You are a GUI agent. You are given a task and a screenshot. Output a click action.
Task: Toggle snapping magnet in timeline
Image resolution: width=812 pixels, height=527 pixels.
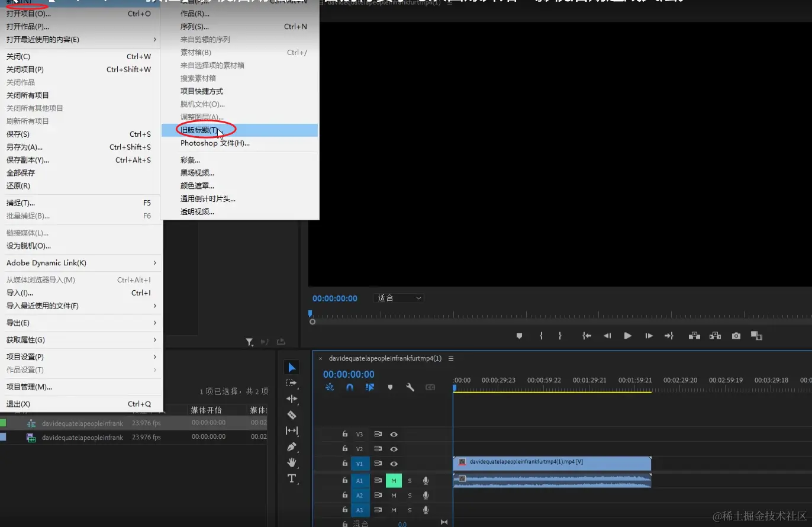tap(350, 387)
